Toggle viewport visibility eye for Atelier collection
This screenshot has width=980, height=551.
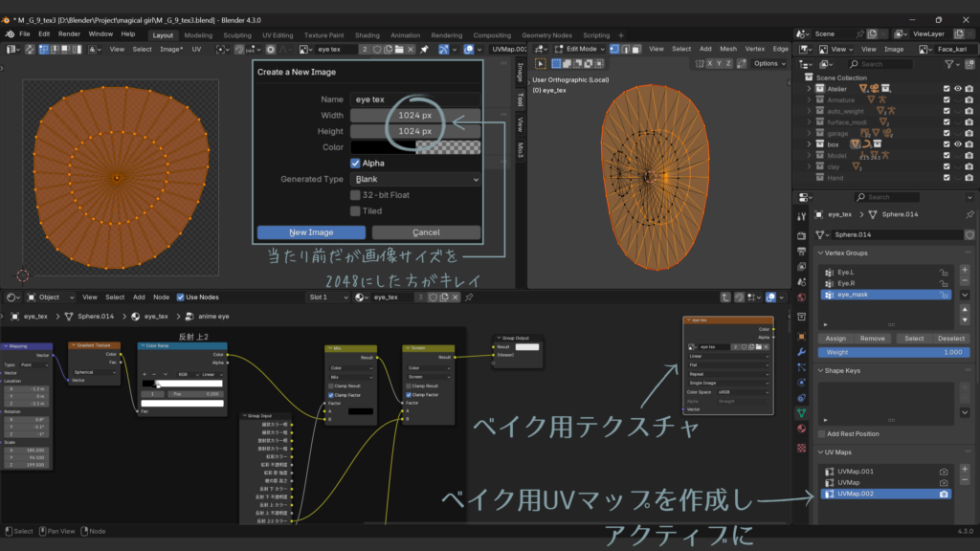[x=958, y=89]
